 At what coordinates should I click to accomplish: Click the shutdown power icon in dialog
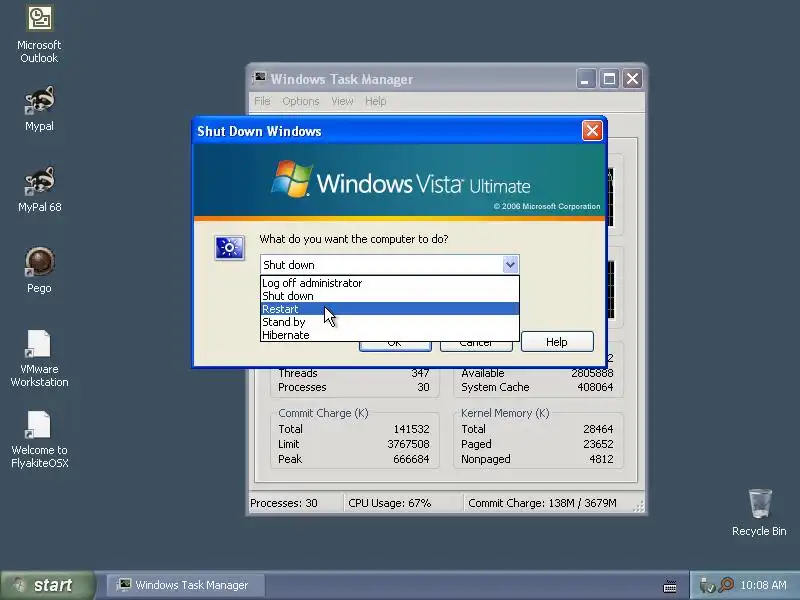tap(229, 248)
